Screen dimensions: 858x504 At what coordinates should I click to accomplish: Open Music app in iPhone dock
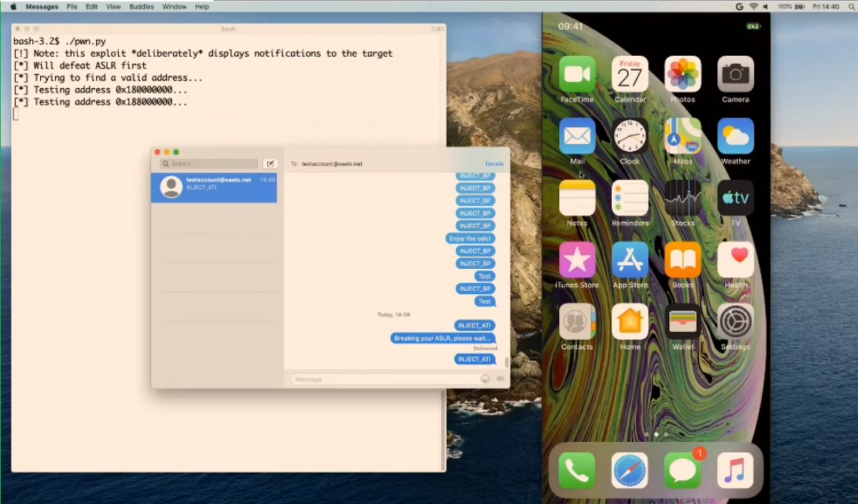(x=735, y=471)
